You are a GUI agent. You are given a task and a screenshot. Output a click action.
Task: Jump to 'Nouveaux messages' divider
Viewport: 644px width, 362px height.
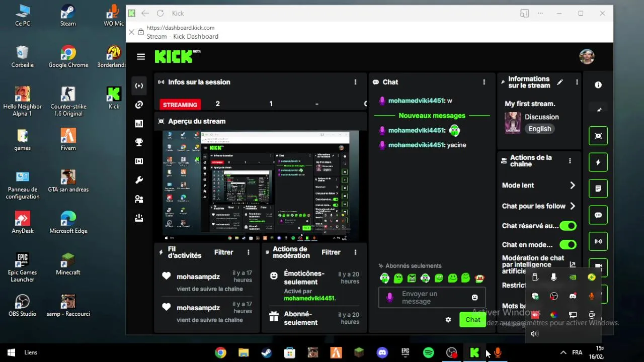click(432, 116)
